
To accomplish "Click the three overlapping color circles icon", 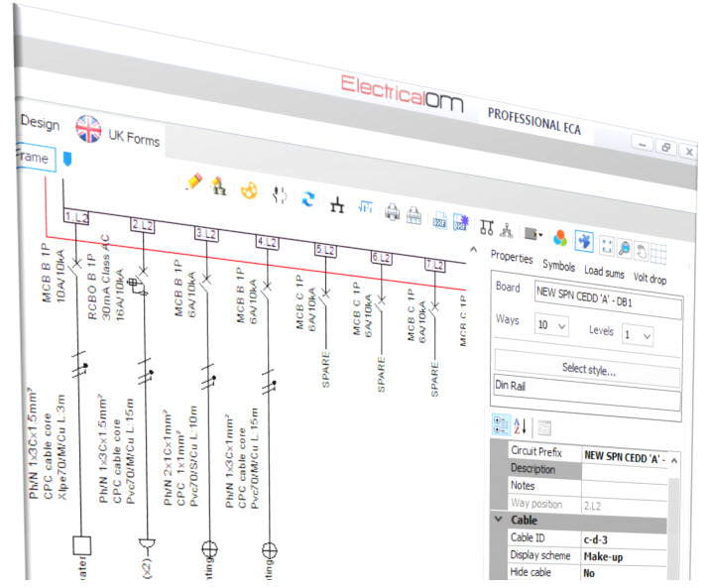I will tap(560, 237).
